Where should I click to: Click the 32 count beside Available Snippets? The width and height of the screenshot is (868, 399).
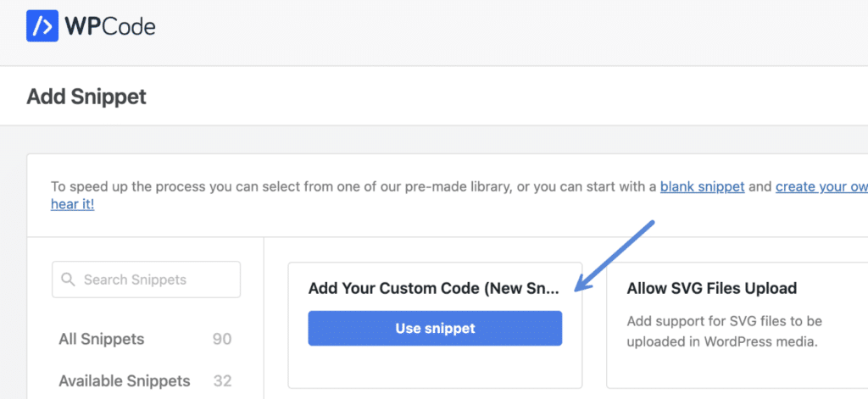(x=223, y=380)
